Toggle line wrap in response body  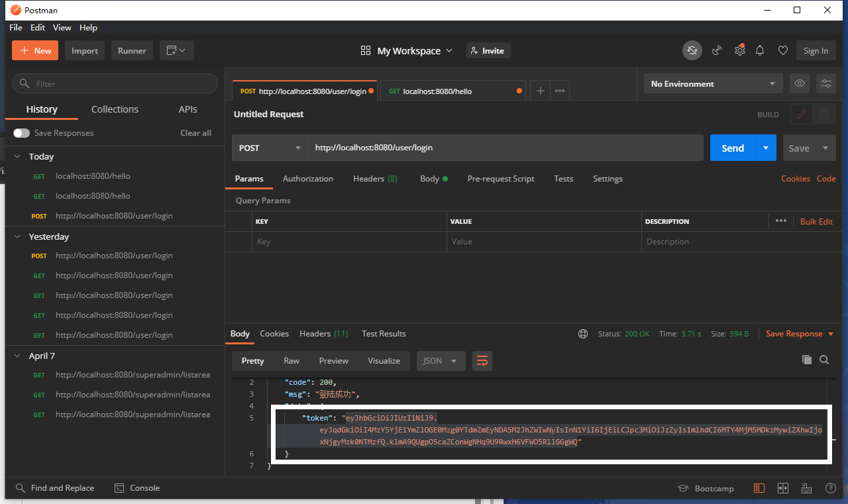pyautogui.click(x=482, y=361)
